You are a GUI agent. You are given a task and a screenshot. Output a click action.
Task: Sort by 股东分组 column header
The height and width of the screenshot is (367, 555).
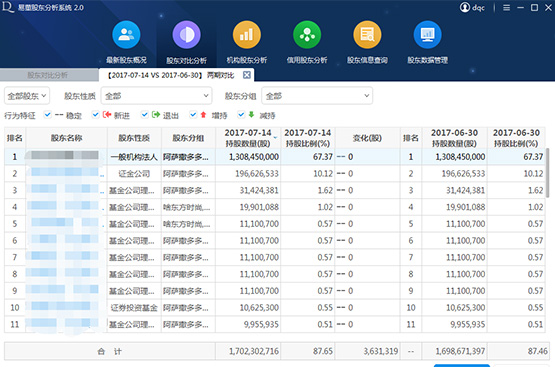188,138
